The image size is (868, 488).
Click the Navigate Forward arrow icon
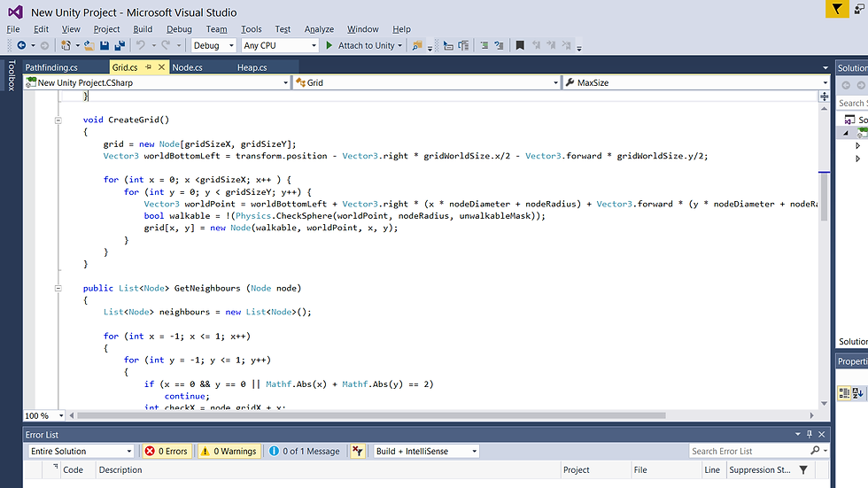[x=45, y=45]
